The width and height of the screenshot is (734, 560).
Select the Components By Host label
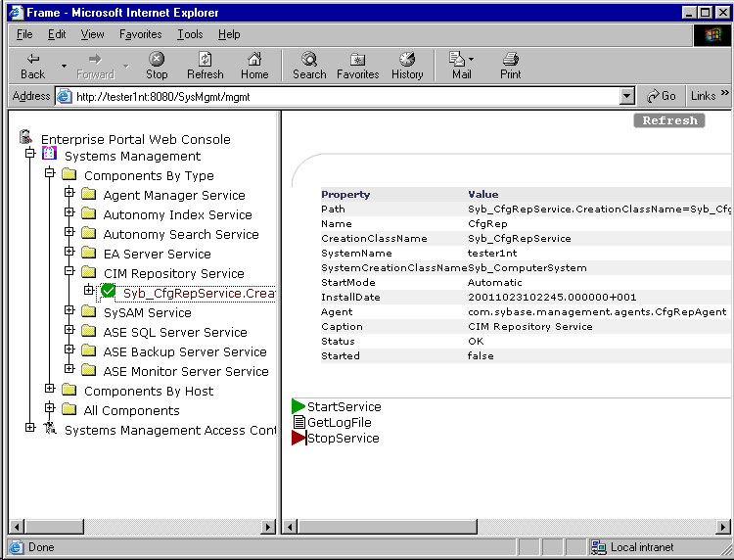pos(149,391)
